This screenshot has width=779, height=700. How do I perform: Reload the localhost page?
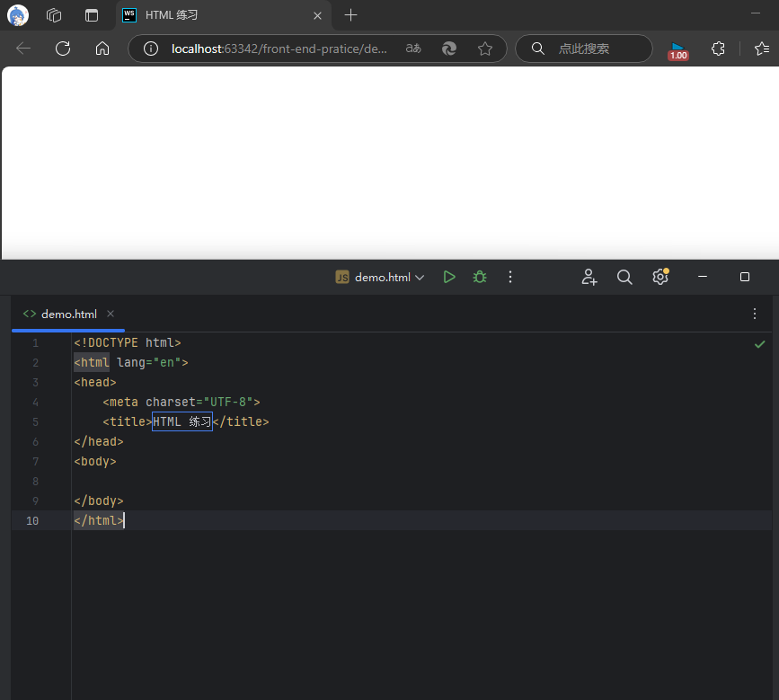63,49
